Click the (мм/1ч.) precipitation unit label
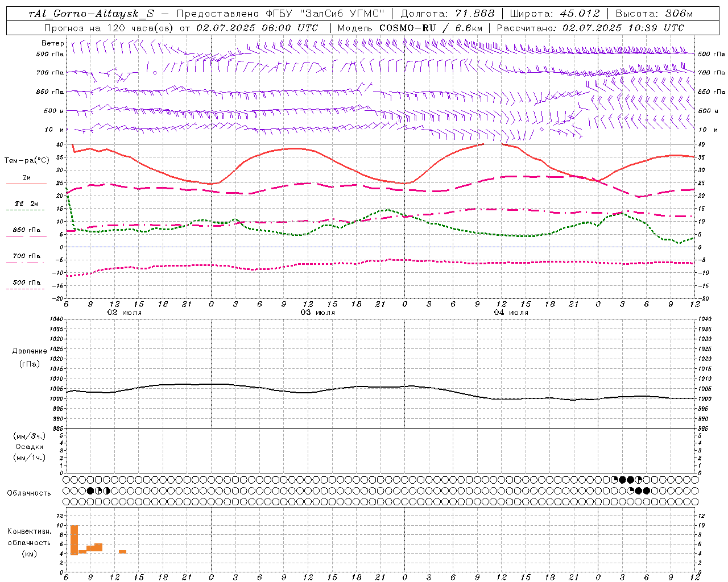The image size is (728, 582). (30, 458)
